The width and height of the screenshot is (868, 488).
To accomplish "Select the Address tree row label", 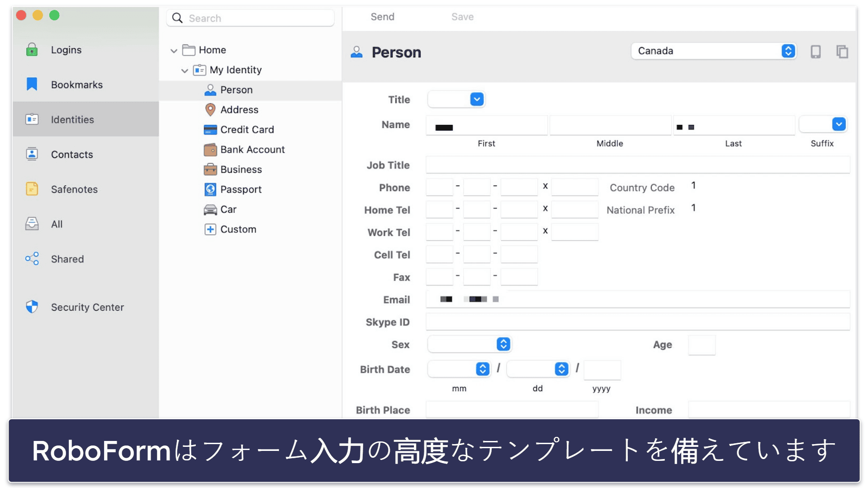I will 239,109.
